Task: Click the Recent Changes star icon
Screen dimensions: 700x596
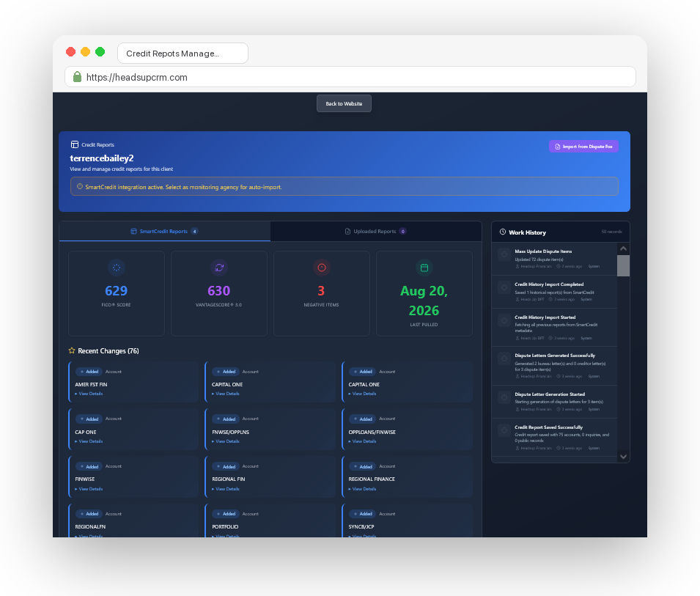Action: click(72, 350)
